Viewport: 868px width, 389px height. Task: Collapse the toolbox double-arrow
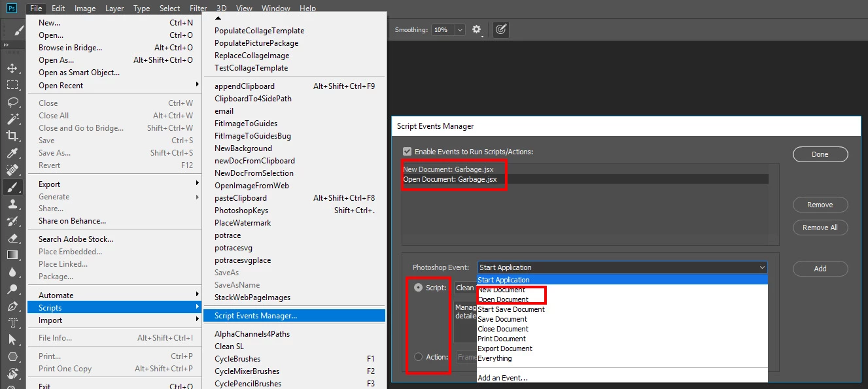6,45
